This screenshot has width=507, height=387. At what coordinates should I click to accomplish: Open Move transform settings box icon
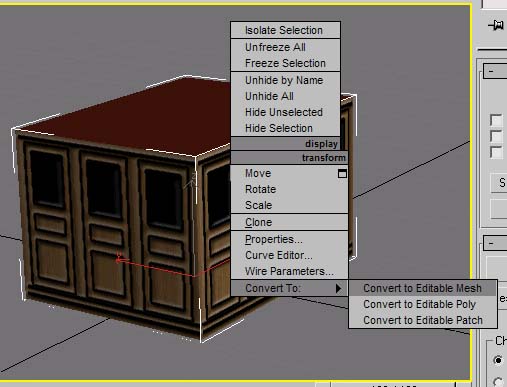click(x=342, y=173)
